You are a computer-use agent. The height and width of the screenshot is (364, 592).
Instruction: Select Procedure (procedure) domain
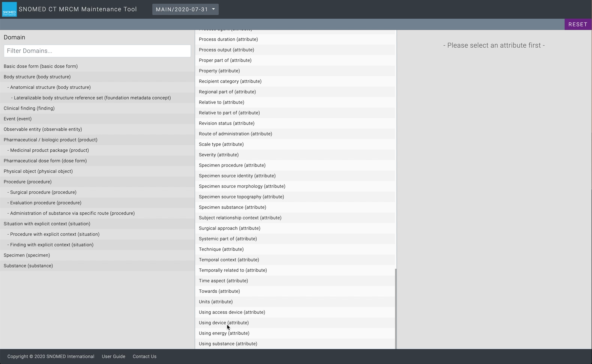pos(97,182)
